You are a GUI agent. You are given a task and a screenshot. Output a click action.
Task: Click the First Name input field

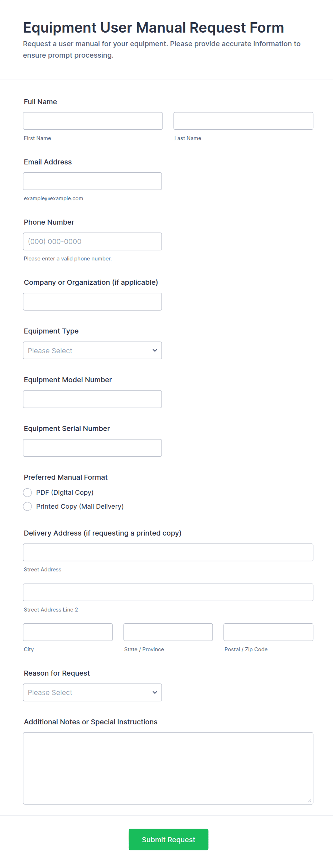click(93, 121)
